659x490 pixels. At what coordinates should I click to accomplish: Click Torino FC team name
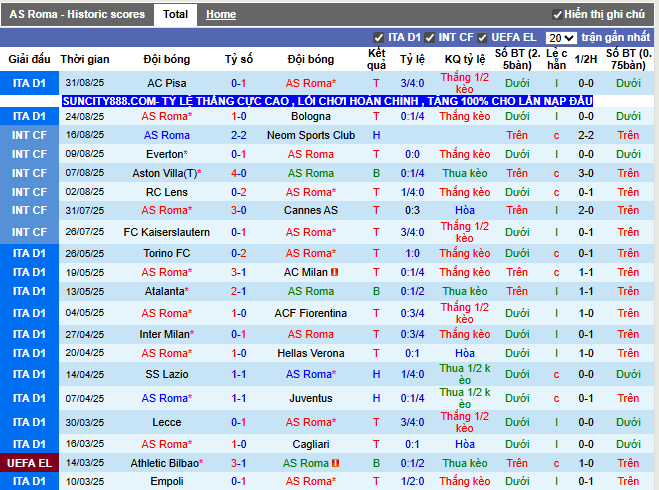(x=166, y=253)
